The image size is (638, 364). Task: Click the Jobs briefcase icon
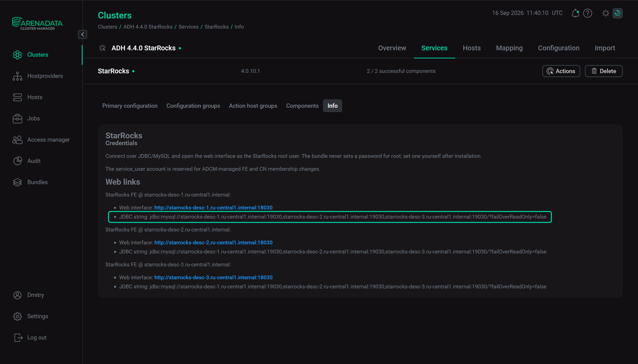[x=17, y=118]
